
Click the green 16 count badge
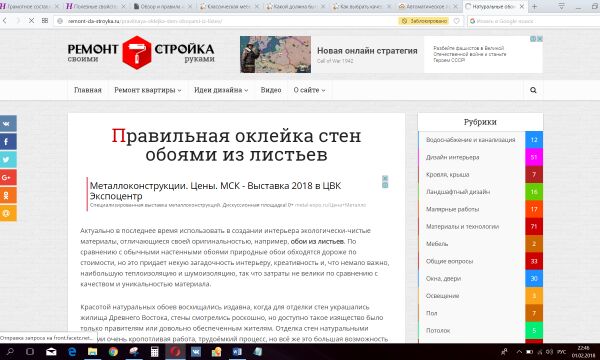[x=534, y=192]
